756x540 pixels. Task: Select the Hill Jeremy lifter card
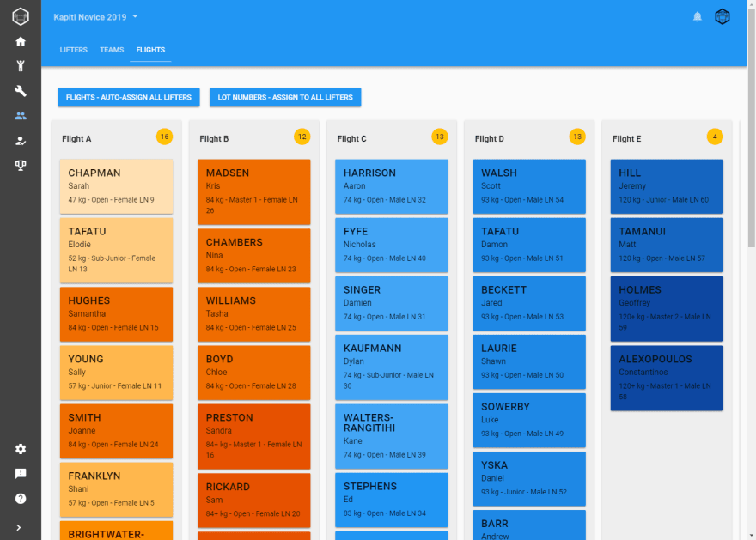tap(667, 186)
